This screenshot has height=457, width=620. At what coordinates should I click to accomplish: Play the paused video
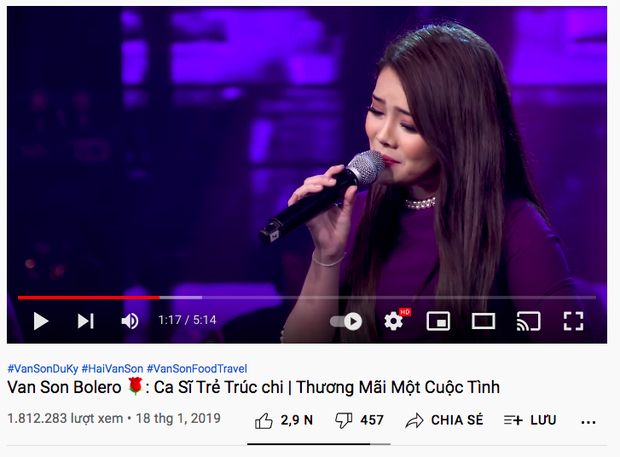tap(41, 321)
